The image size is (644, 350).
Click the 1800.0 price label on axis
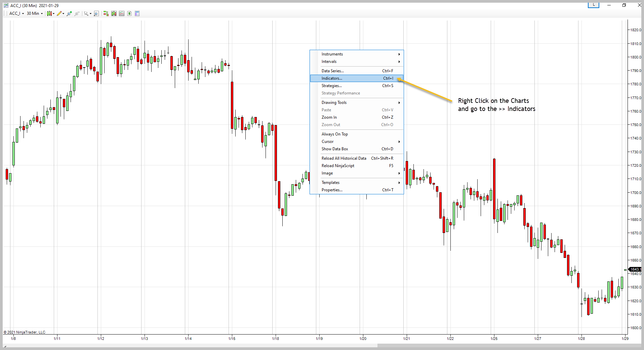[636, 57]
